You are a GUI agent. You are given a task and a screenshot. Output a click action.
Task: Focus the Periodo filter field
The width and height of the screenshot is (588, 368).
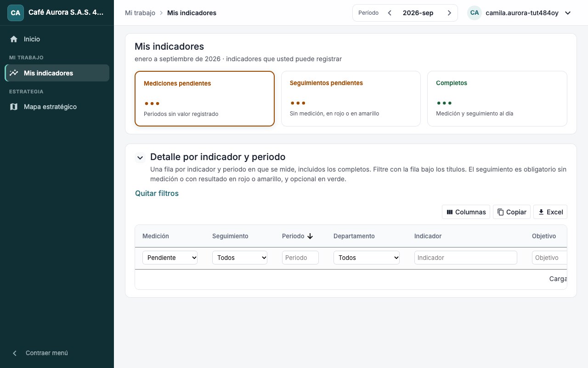coord(300,258)
